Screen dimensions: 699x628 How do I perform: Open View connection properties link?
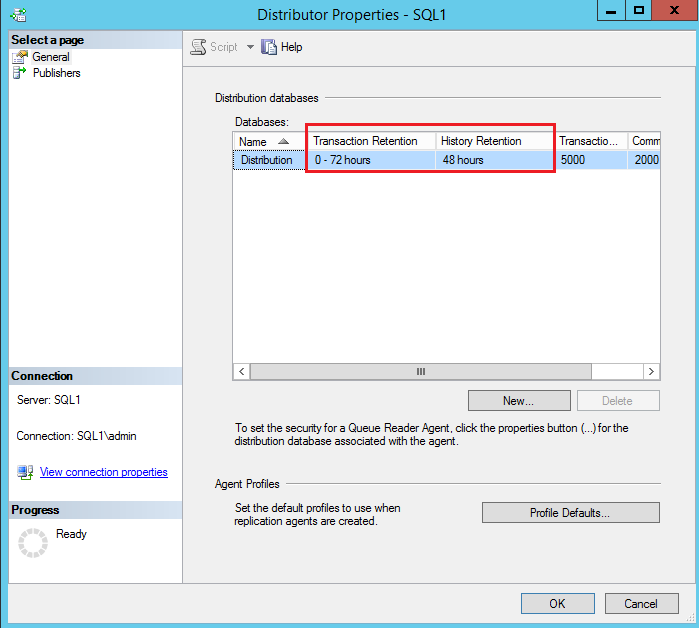tap(104, 472)
